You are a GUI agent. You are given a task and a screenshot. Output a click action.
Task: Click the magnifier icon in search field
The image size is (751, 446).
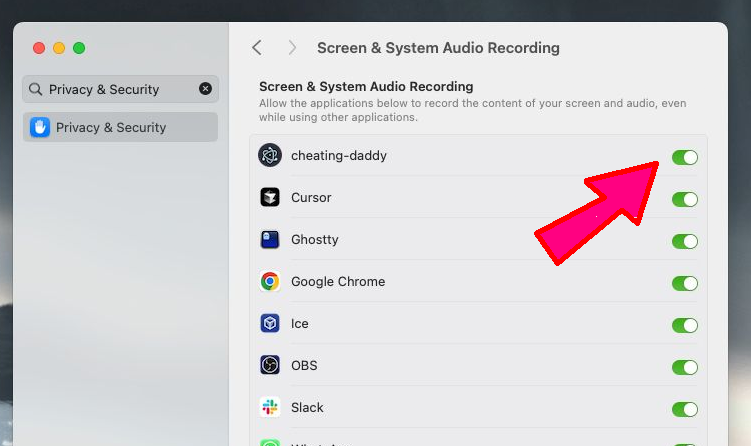pos(35,89)
